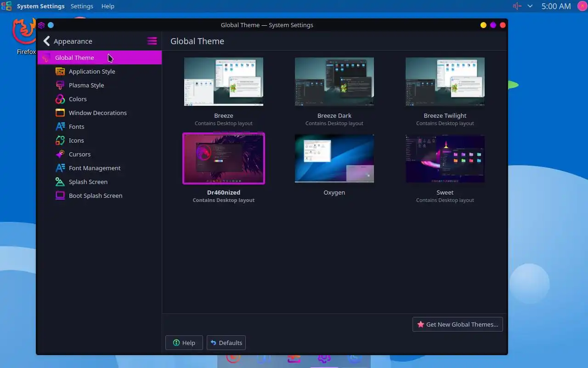The width and height of the screenshot is (588, 368).
Task: Open the Settings menu in top bar
Action: click(82, 6)
